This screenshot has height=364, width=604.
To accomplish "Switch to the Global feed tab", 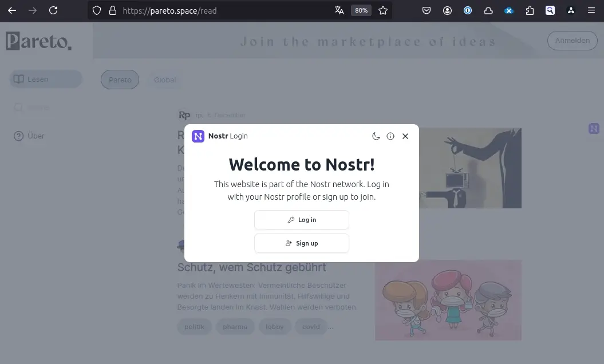I will pos(165,80).
